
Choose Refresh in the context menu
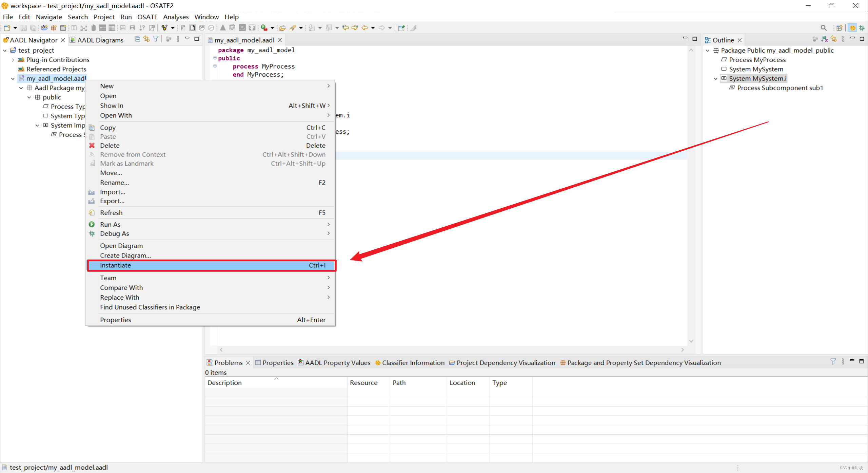pos(111,213)
